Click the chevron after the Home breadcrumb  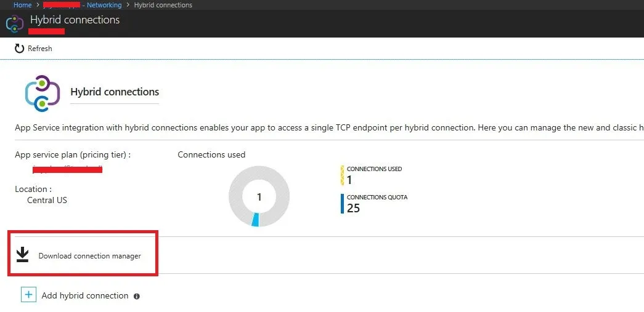coord(38,5)
